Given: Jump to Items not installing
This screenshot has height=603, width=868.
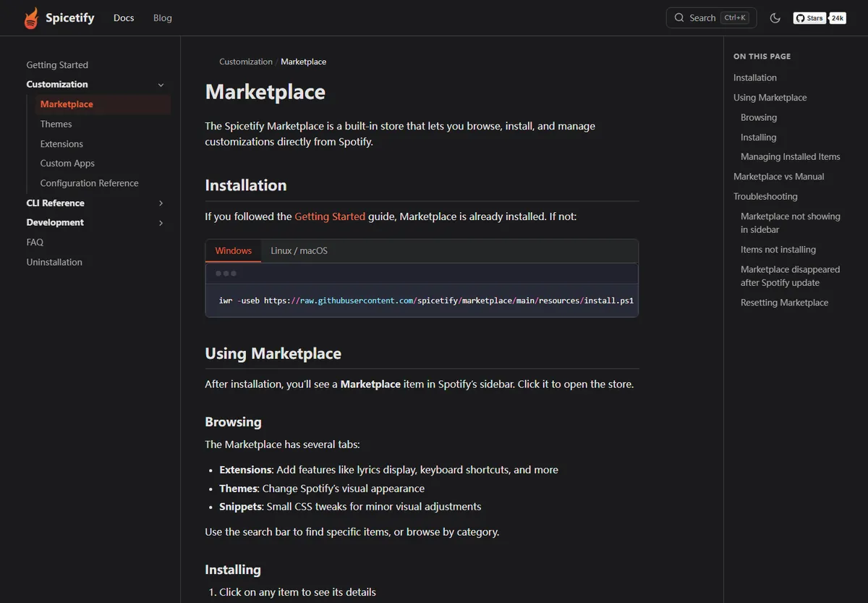Looking at the screenshot, I should pos(778,250).
